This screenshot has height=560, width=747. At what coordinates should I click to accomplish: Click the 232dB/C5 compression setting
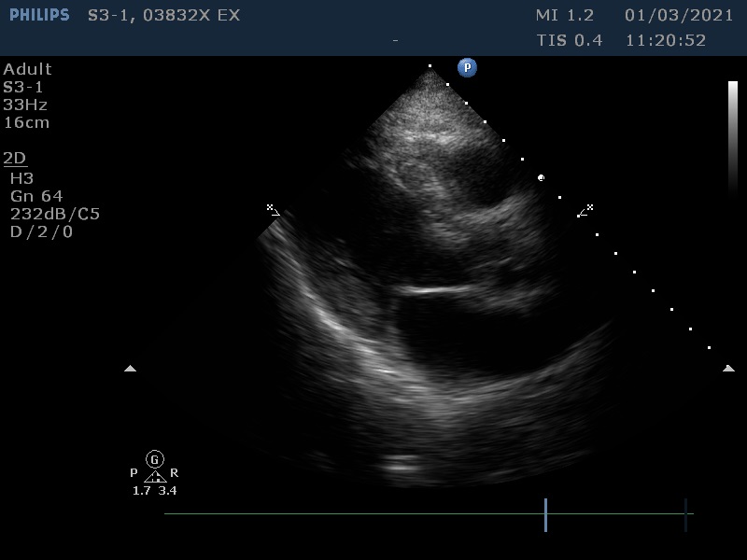pyautogui.click(x=54, y=214)
